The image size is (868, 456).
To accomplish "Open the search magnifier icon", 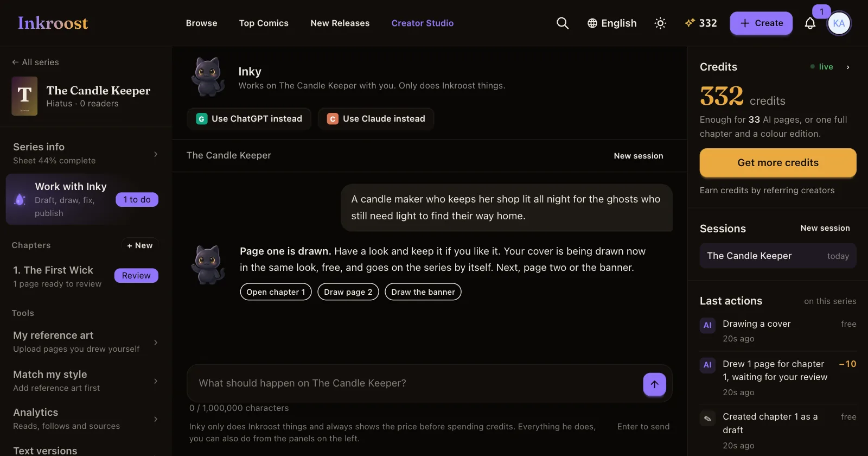I will (x=563, y=23).
